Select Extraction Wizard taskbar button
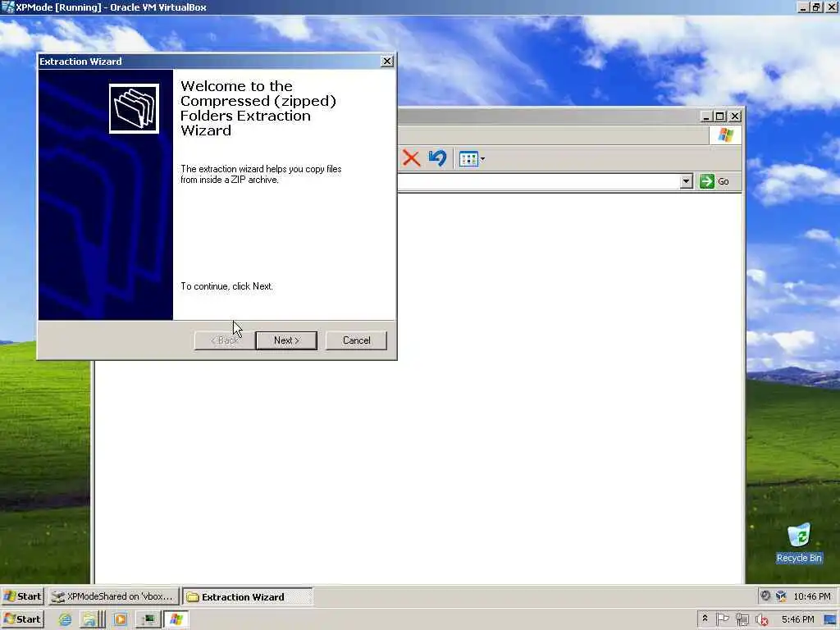Screen dimensions: 840x630 pos(248,596)
